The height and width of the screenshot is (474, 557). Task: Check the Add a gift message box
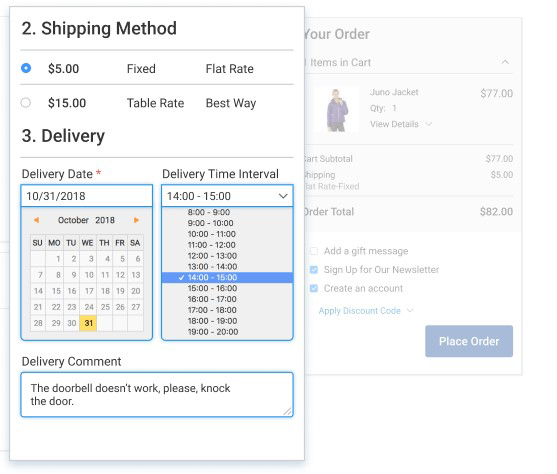click(x=314, y=251)
